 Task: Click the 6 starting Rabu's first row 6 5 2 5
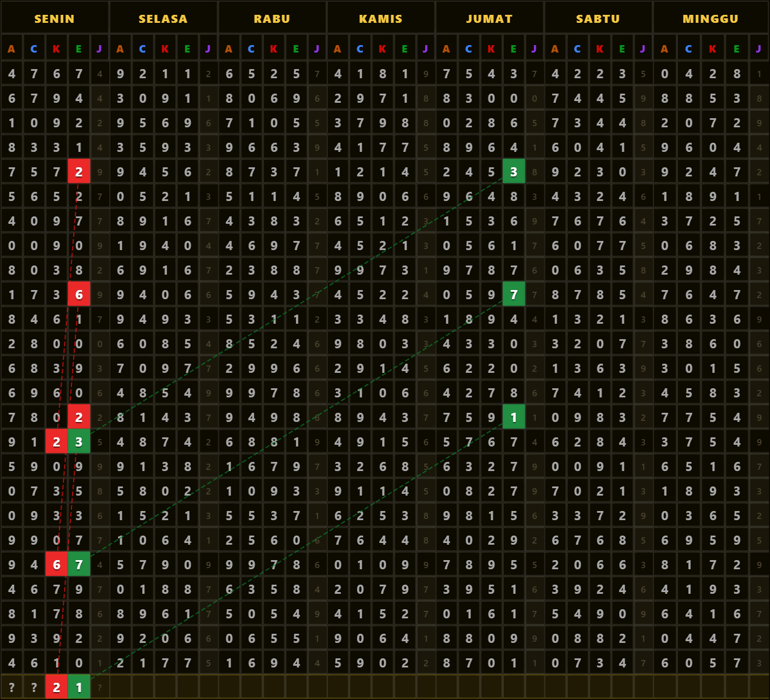tap(229, 74)
